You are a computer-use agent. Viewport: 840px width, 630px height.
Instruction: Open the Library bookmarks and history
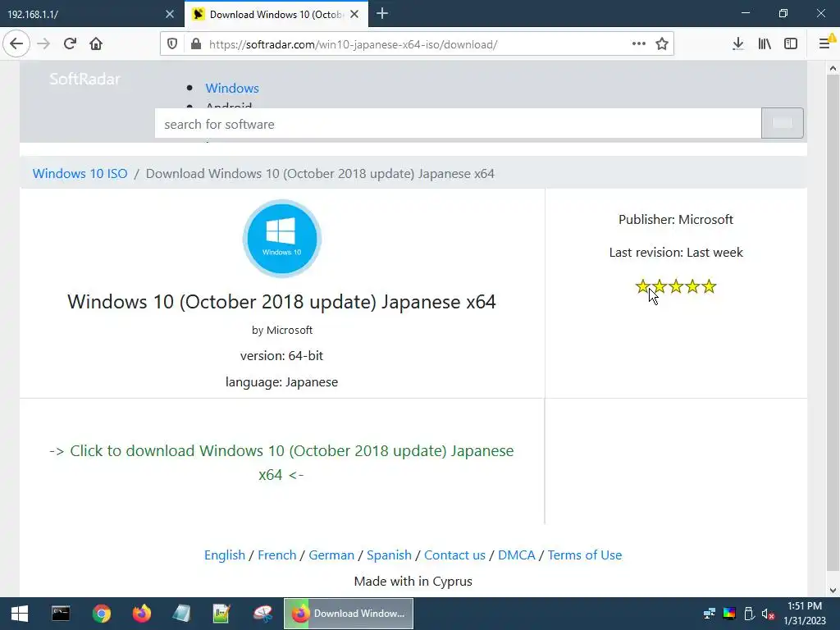765,44
